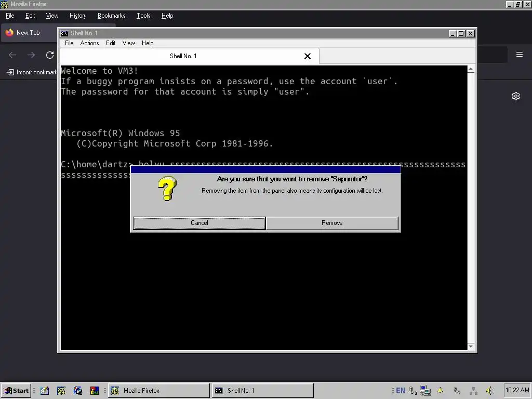Switch to Shell No. 1 taskbar button
The width and height of the screenshot is (532, 399).
tap(263, 391)
